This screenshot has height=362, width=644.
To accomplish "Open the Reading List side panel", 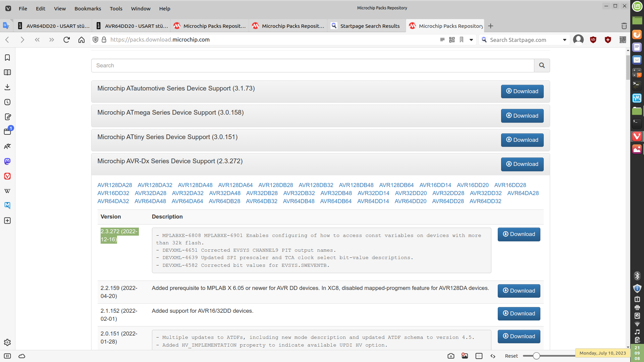I will (7, 72).
